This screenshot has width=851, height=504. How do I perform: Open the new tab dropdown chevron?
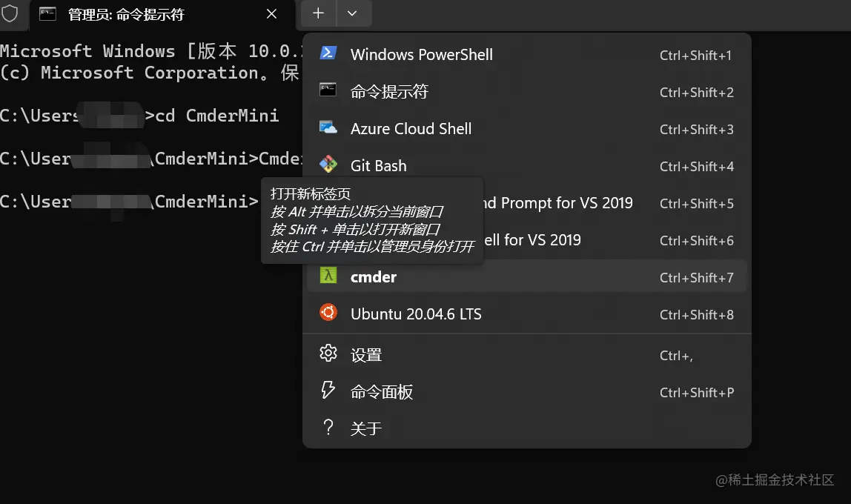pos(353,13)
